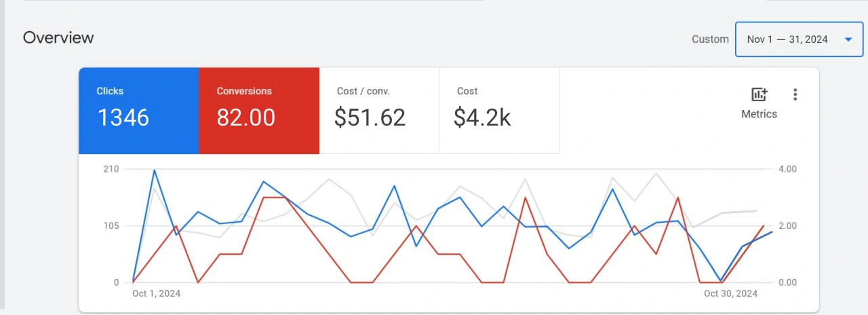
Task: Select the red Conversions metric tile
Action: pyautogui.click(x=258, y=111)
